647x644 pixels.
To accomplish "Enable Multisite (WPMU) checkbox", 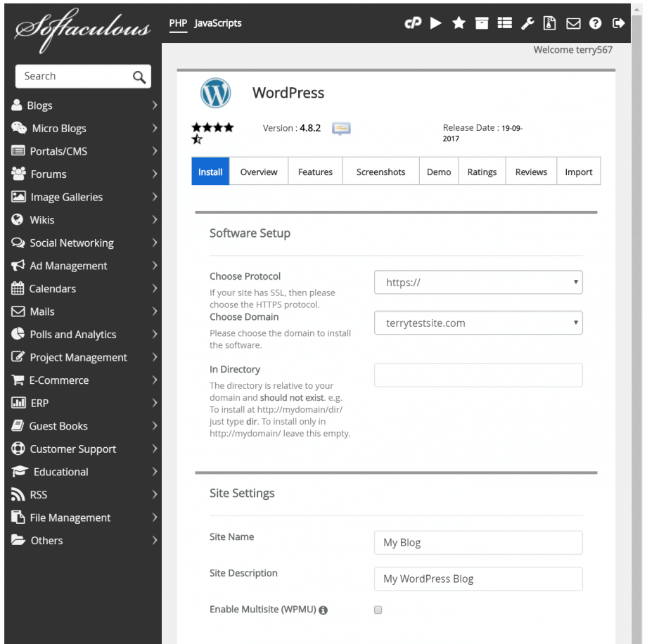I will click(378, 610).
